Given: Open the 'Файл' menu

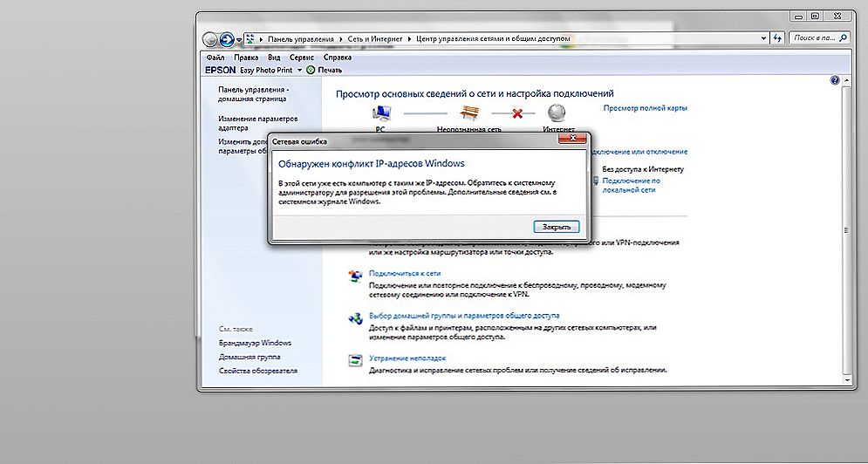Looking at the screenshot, I should 215,58.
